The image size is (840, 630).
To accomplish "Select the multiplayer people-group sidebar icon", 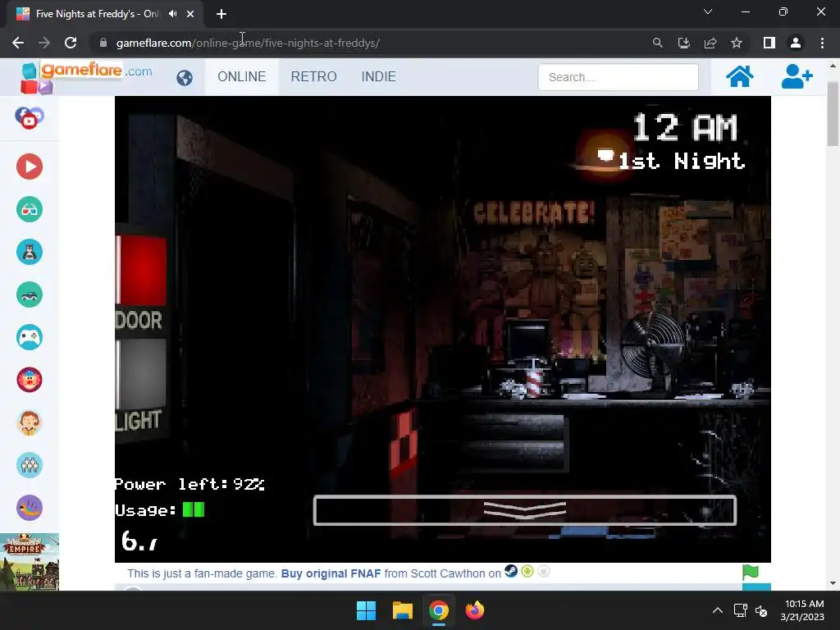I will 30,465.
